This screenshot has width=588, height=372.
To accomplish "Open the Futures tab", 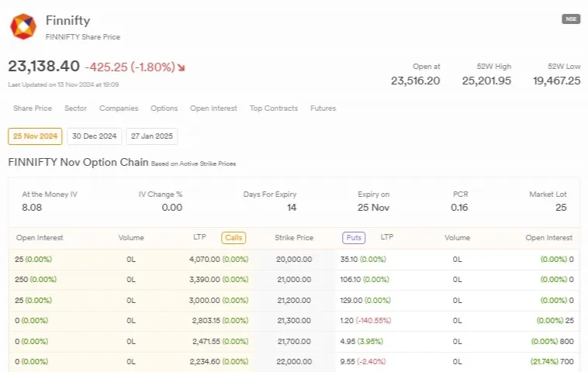I will 323,108.
